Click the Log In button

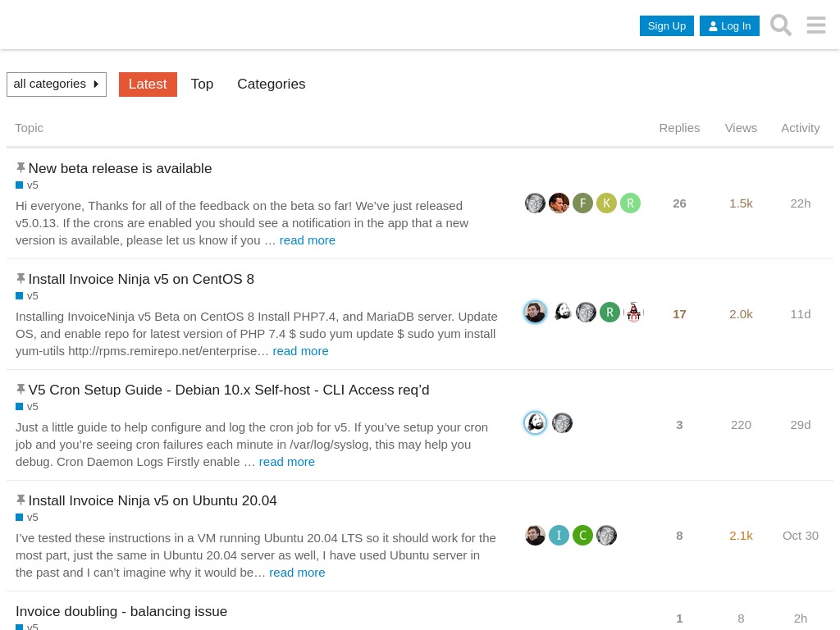(729, 25)
